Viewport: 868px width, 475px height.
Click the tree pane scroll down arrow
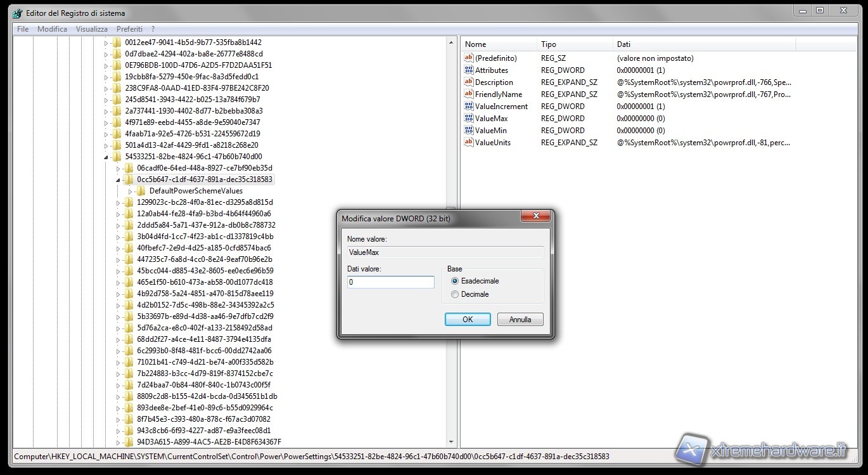[x=451, y=442]
